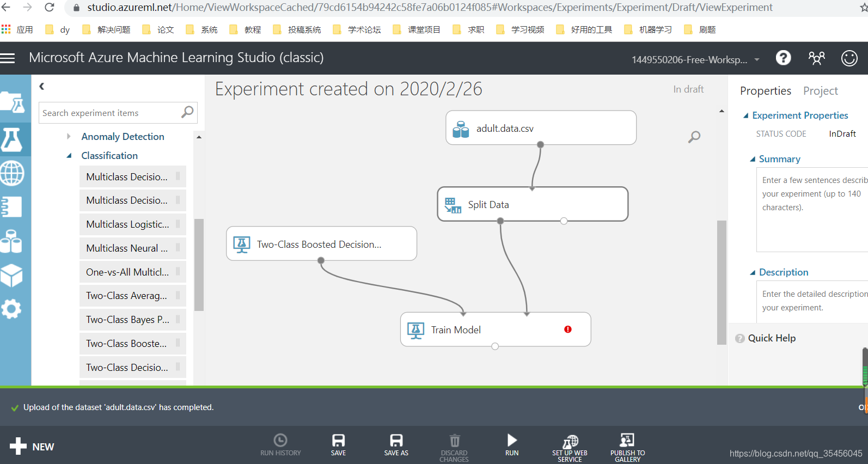Viewport: 868px width, 464px height.
Task: Switch to the Project tab
Action: tap(820, 91)
